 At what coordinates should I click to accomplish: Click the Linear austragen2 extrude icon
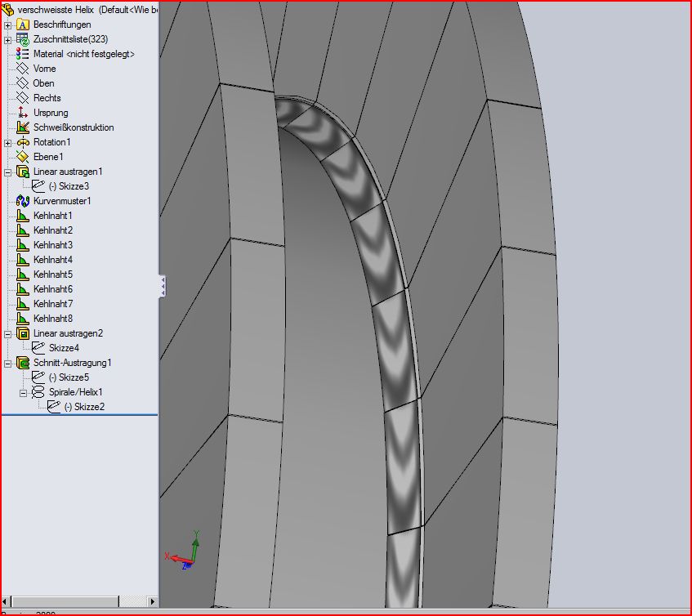tap(23, 333)
